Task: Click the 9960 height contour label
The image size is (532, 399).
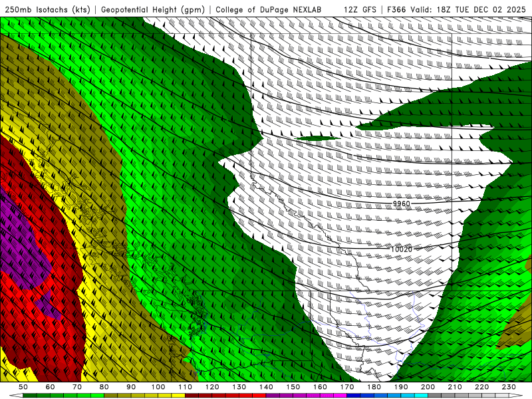Action: coord(402,203)
